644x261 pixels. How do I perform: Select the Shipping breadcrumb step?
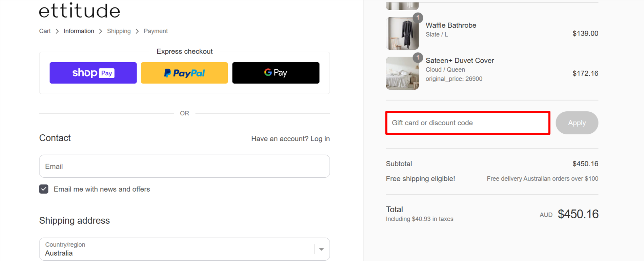[x=119, y=31]
